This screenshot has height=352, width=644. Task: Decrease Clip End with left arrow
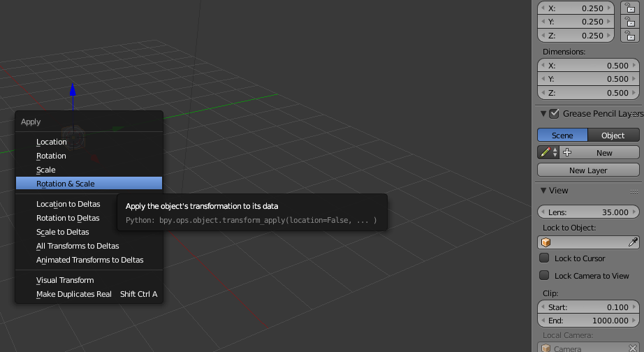coord(543,321)
